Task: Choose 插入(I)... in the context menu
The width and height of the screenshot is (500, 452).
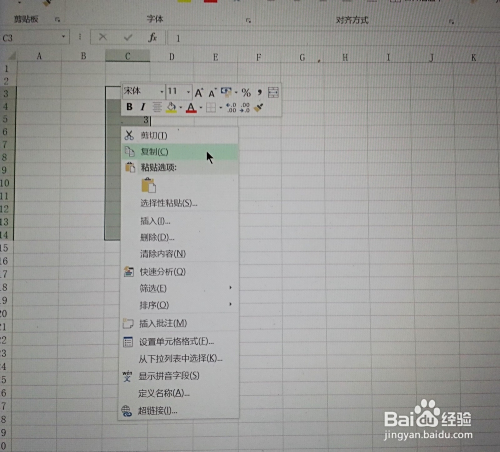Action: click(180, 221)
